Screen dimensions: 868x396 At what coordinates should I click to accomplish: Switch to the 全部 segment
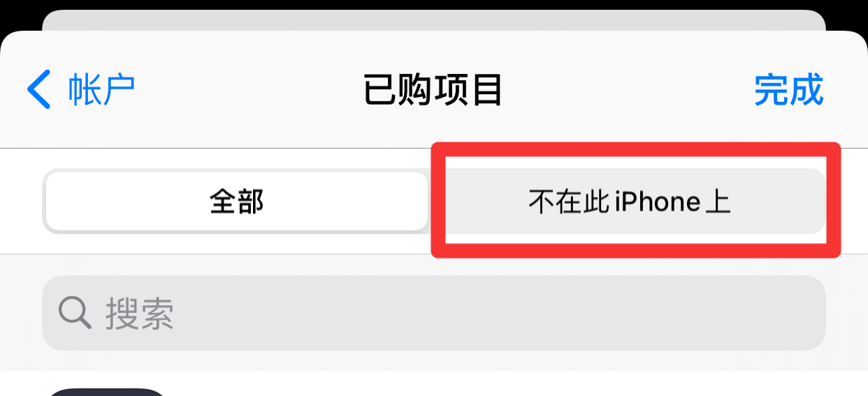(x=236, y=202)
